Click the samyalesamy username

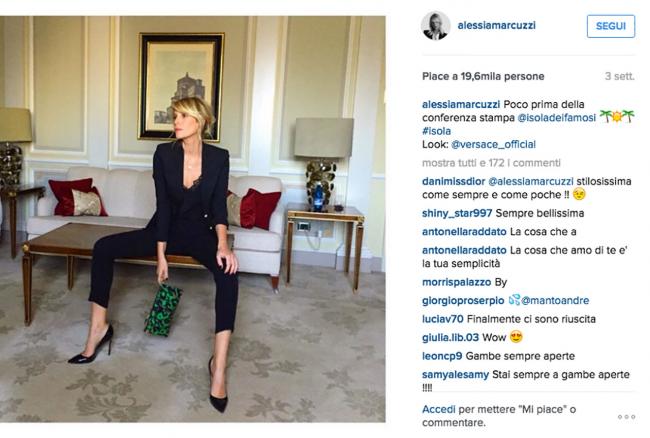(x=455, y=375)
